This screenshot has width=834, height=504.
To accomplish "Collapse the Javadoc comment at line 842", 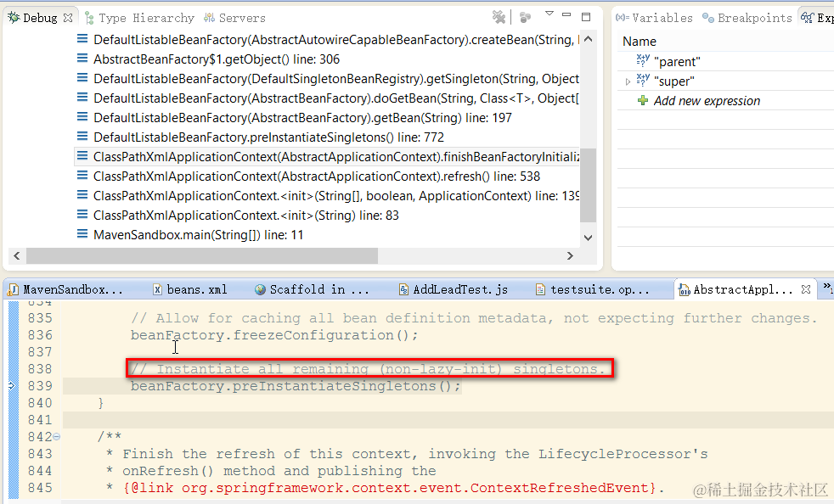I will (57, 436).
